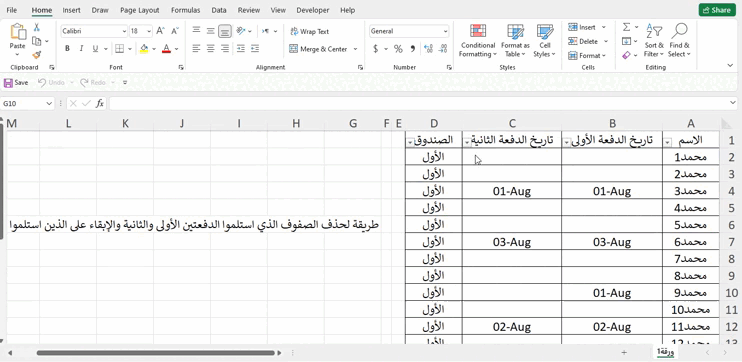Click the AutoSum sigma icon

627,27
